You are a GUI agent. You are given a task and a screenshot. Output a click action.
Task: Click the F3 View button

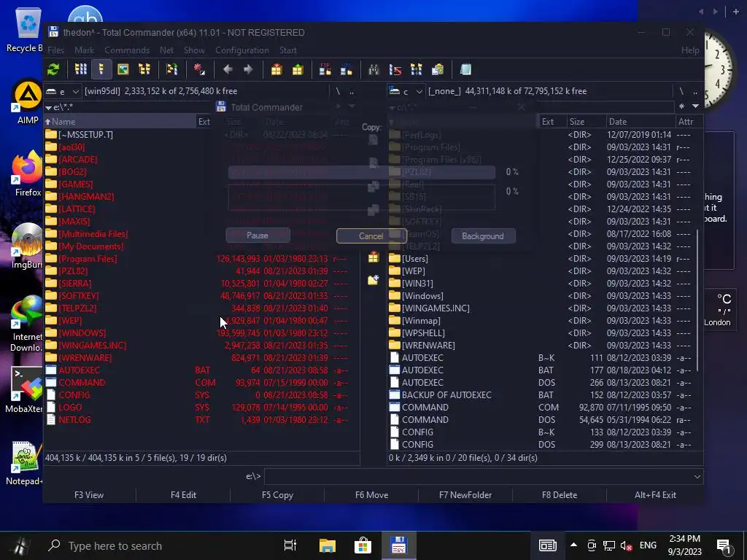click(x=89, y=495)
